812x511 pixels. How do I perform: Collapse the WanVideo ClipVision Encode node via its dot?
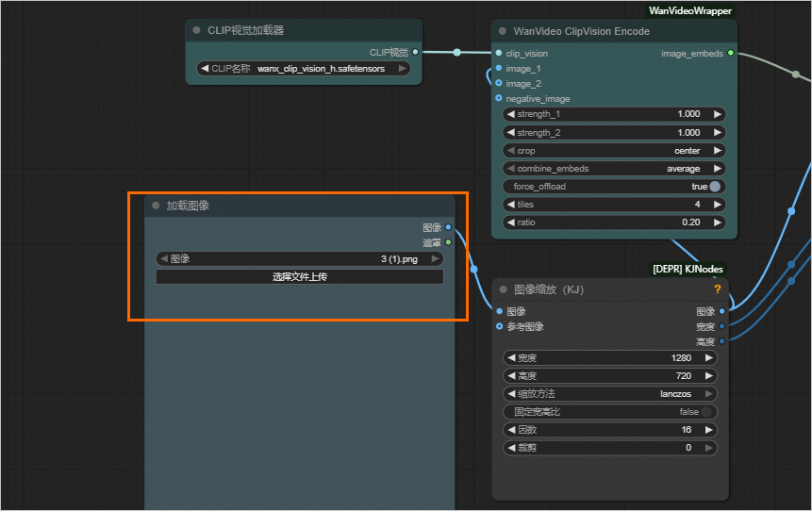503,31
